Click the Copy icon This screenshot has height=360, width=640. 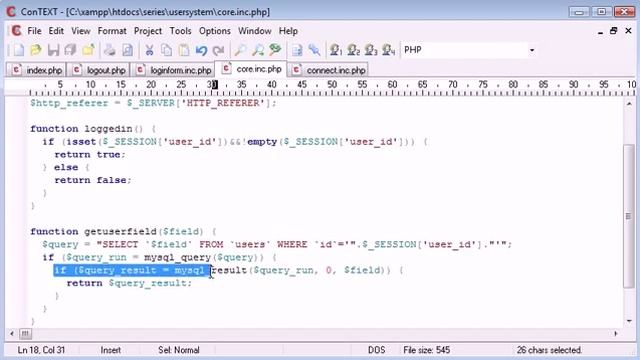coord(167,50)
